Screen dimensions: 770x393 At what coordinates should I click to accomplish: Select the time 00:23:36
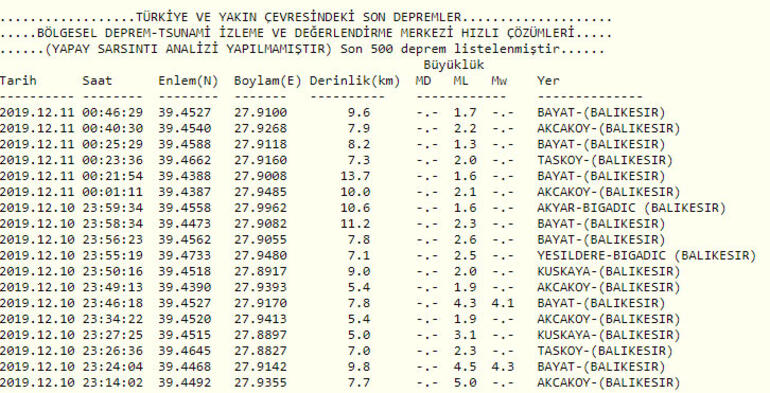112,161
